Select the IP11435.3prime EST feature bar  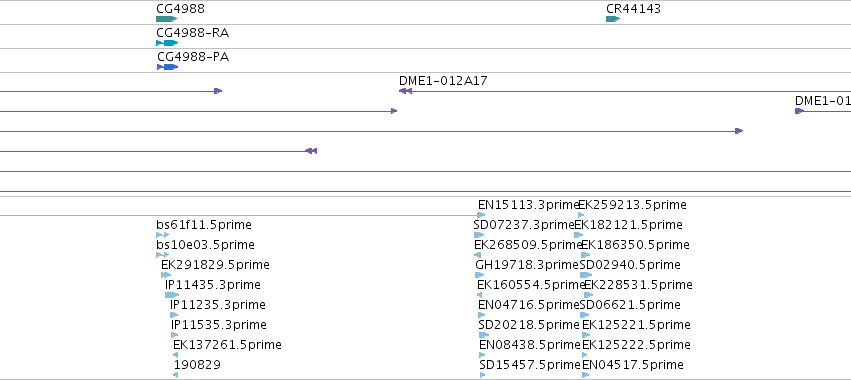click(172, 295)
